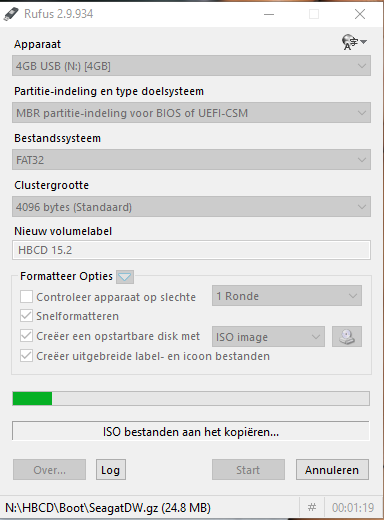Toggle advanced Formatteer Opties arrow
This screenshot has height=520, width=384.
tap(125, 277)
